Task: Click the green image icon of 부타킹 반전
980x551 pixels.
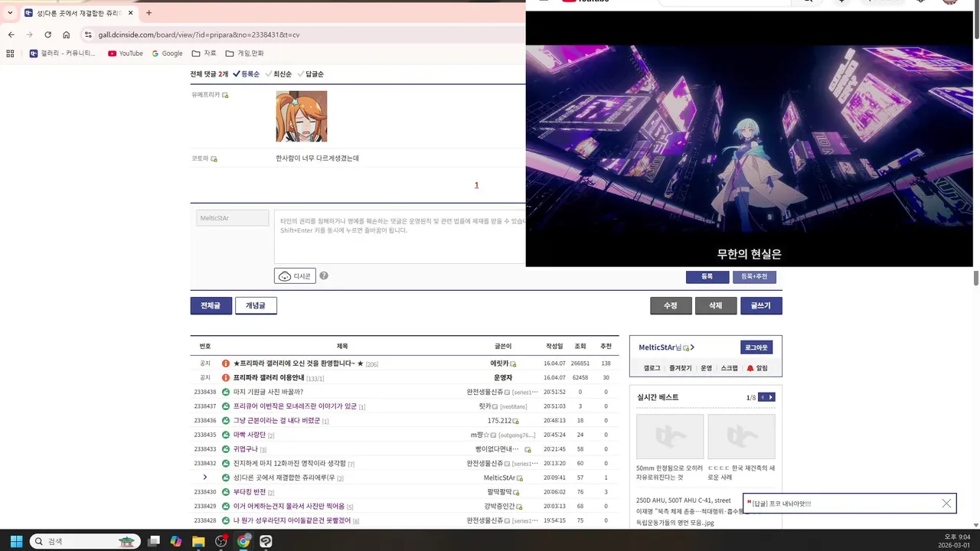Action: point(226,492)
